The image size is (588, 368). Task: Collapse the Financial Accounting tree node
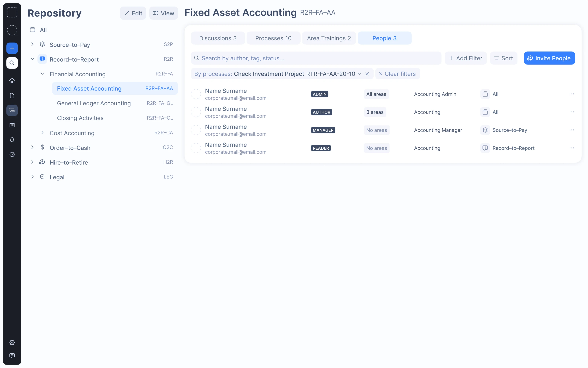(42, 74)
